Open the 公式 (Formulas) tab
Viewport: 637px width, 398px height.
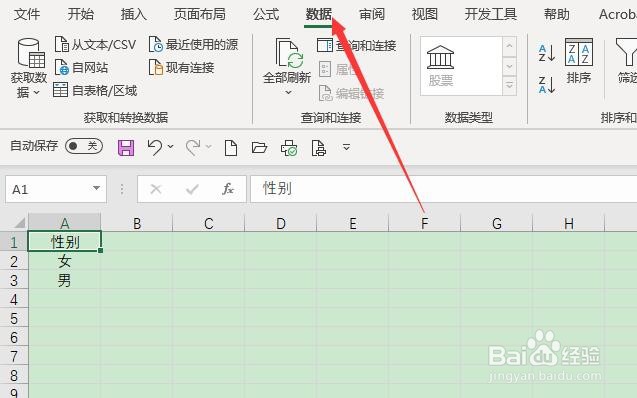pyautogui.click(x=266, y=15)
